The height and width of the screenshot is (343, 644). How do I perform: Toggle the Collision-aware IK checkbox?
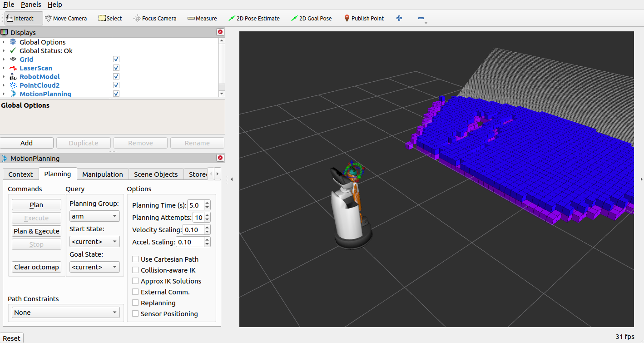pos(135,270)
